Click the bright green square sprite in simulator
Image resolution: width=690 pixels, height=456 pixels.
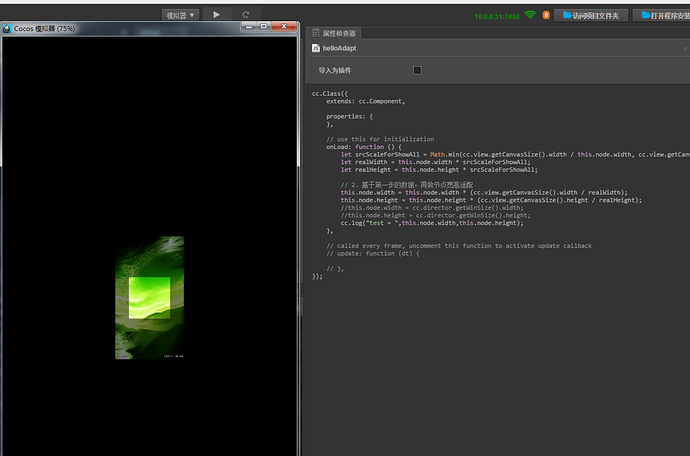(149, 298)
